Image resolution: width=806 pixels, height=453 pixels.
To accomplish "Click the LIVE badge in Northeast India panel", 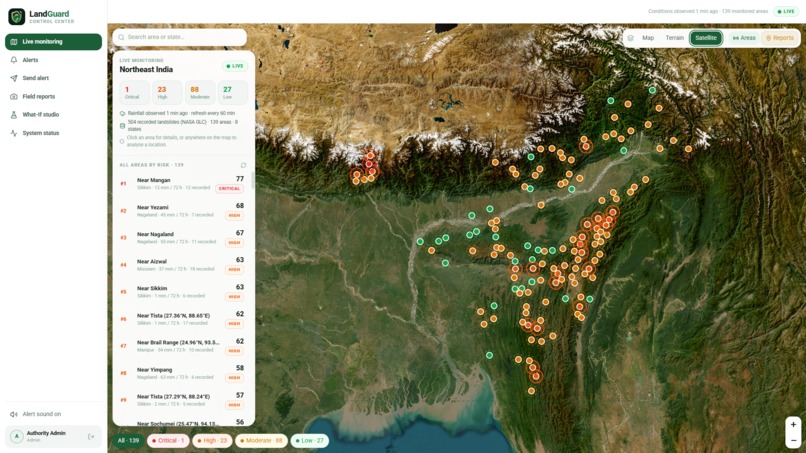I will tap(235, 66).
